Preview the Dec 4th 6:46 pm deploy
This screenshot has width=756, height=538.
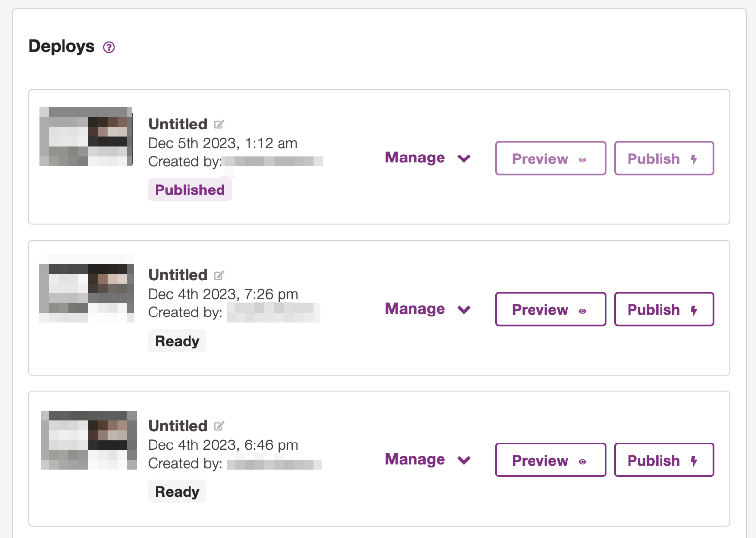point(550,460)
